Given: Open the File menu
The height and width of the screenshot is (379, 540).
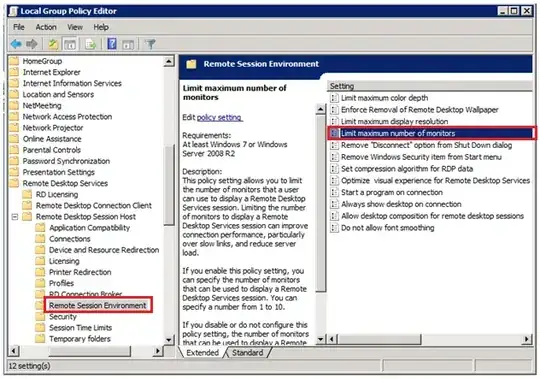Looking at the screenshot, I should pyautogui.click(x=19, y=27).
